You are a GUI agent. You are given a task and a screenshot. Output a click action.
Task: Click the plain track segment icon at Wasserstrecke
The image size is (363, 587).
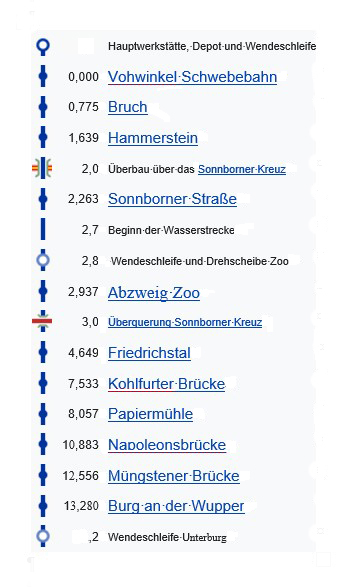(x=43, y=229)
